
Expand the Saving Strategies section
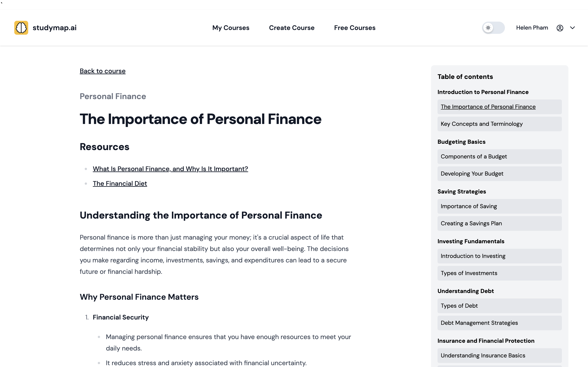(462, 191)
